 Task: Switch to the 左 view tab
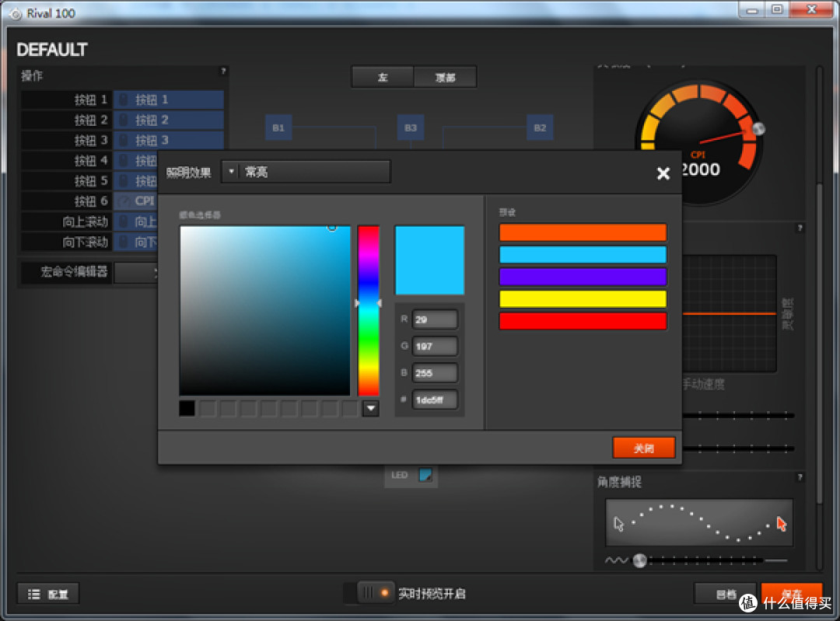[x=383, y=77]
